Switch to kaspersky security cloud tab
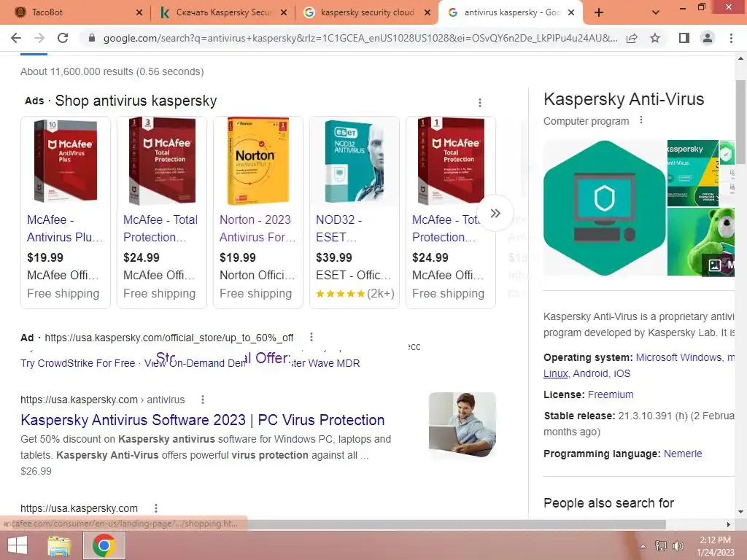747x560 pixels. 367,12
